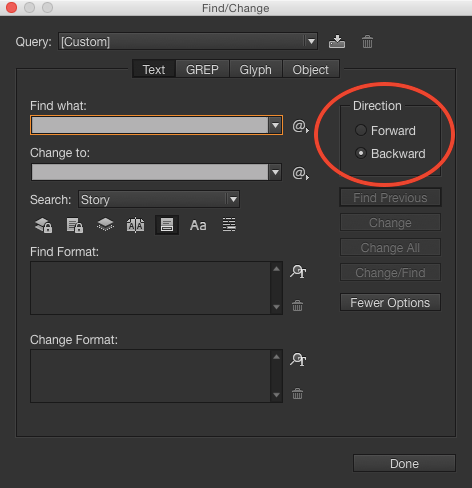This screenshot has height=488, width=472.
Task: Switch to the GREP tab
Action: [x=202, y=69]
